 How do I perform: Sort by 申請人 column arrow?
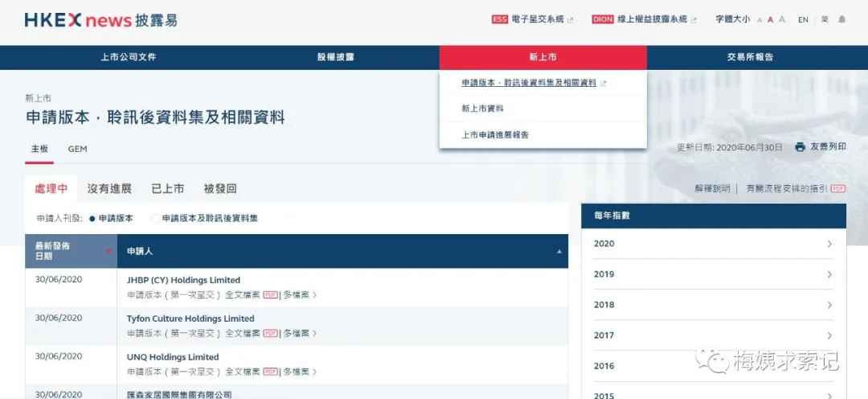[559, 251]
